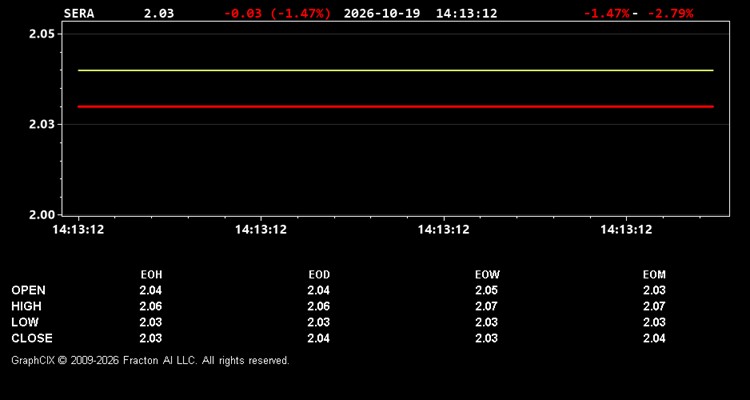This screenshot has height=400, width=750.
Task: Click the EOW HIGH value 2.07
Action: 486,306
